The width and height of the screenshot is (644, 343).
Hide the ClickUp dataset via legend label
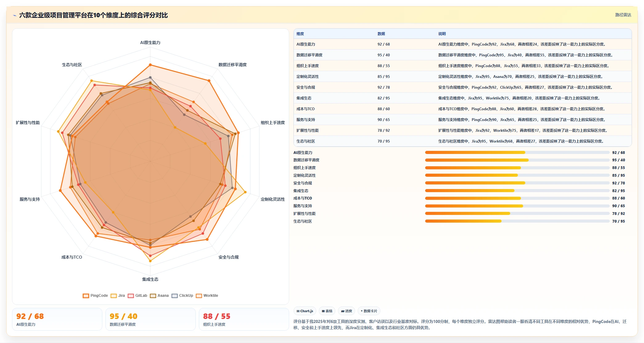point(186,296)
